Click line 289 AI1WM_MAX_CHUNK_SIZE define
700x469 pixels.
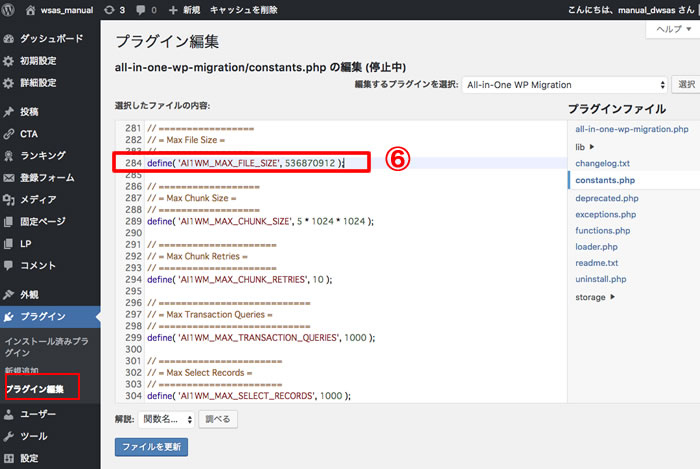[260, 221]
